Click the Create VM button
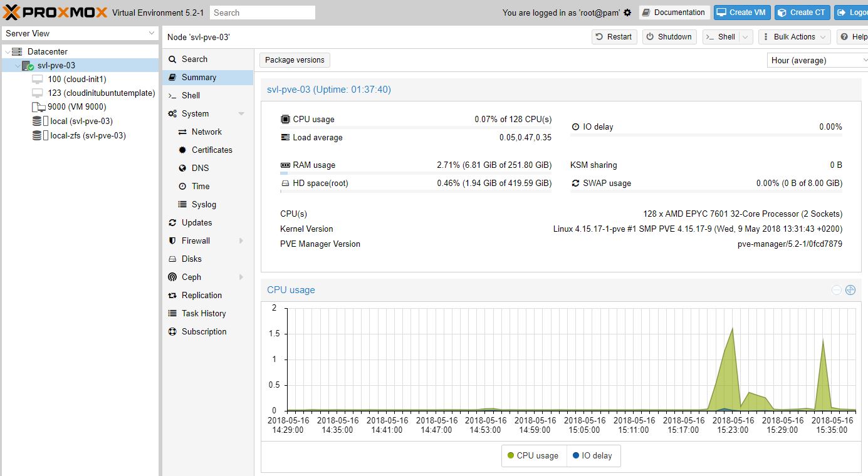Screen dimensions: 868x476 tap(741, 13)
